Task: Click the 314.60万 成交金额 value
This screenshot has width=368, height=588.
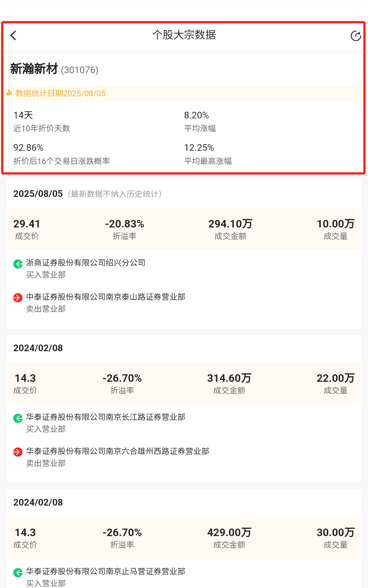Action: click(229, 378)
